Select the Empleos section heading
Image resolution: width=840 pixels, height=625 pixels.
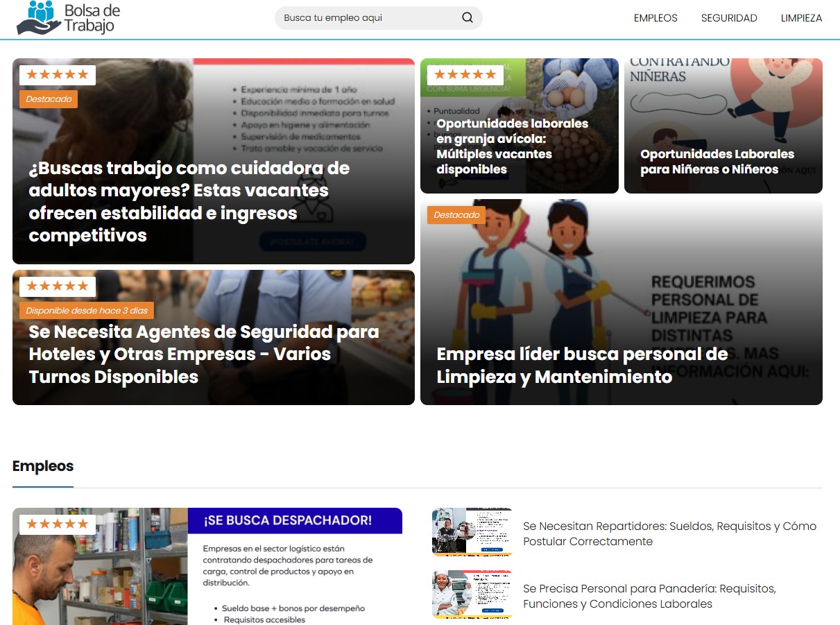click(43, 466)
